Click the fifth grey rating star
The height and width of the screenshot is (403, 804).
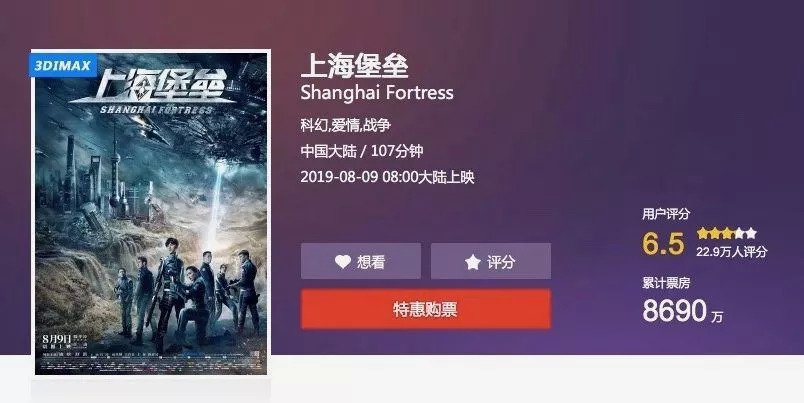coord(751,233)
